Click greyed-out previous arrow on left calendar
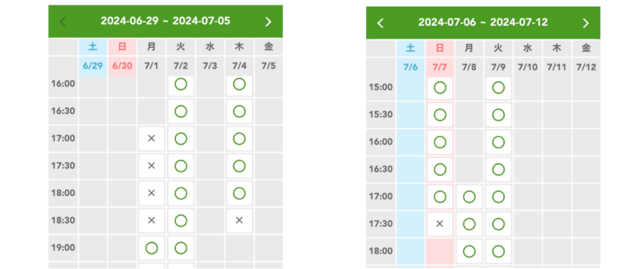The image size is (644, 269). click(62, 21)
